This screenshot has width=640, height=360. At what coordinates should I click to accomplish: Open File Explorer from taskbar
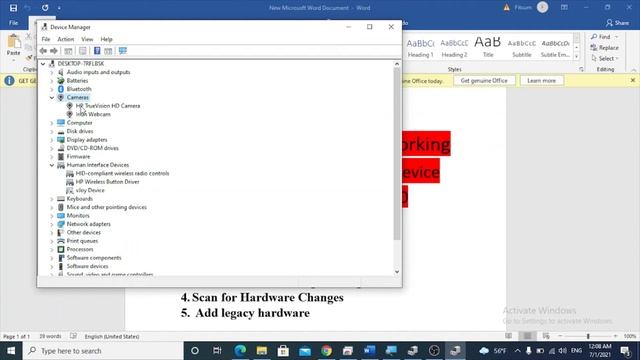(262, 351)
